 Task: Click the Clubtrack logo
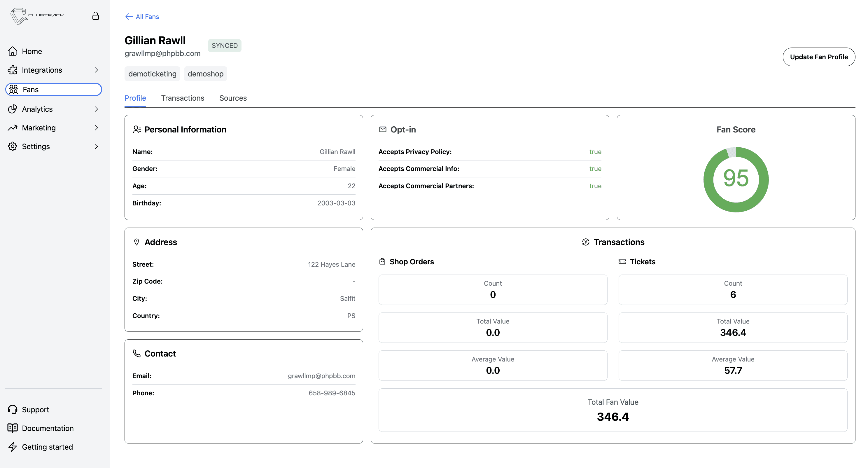(37, 16)
